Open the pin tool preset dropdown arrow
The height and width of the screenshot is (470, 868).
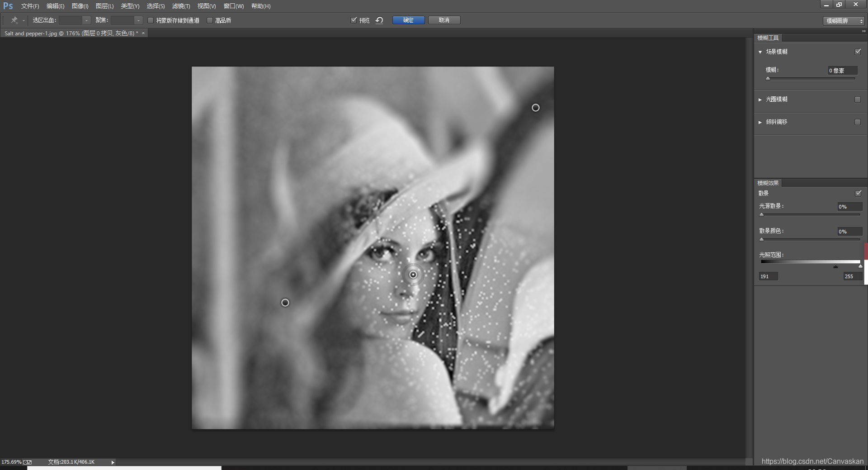point(24,20)
